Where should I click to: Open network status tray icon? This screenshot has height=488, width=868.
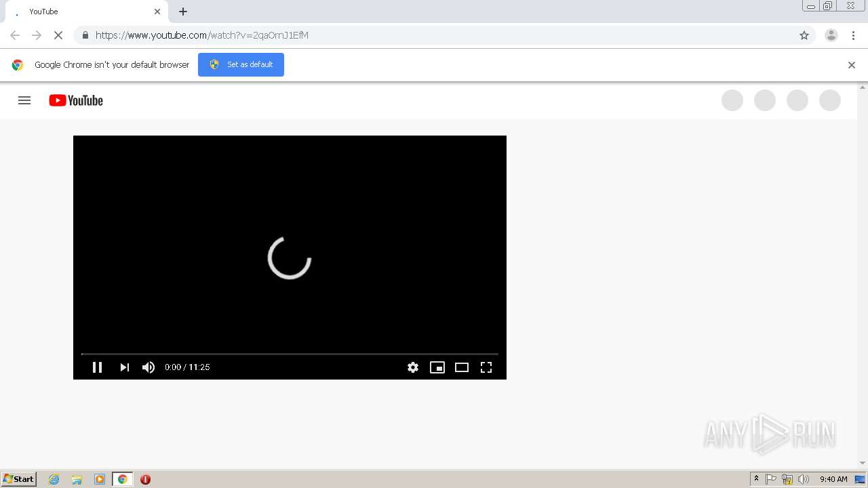click(787, 479)
